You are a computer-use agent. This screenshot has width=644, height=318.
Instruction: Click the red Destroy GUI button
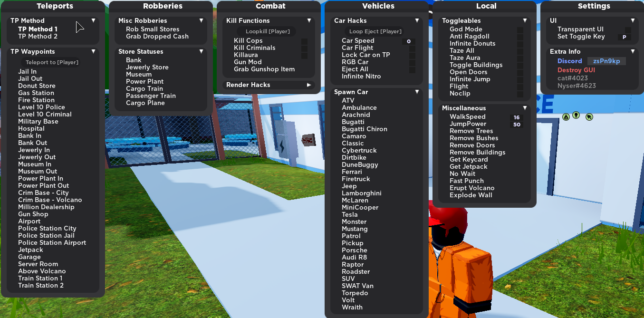coord(576,70)
